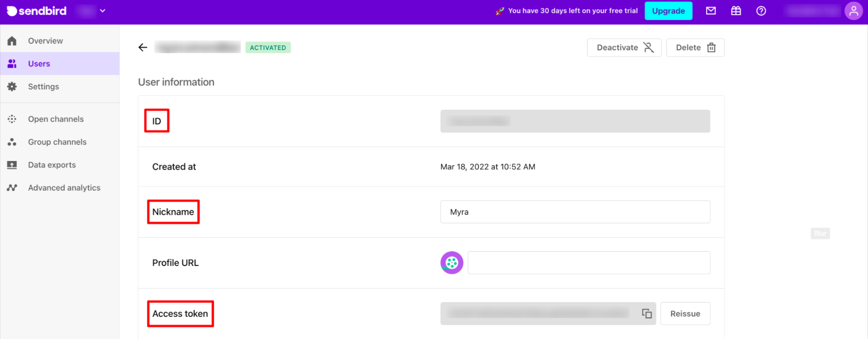Click the User information heading
The width and height of the screenshot is (868, 339).
pos(176,82)
